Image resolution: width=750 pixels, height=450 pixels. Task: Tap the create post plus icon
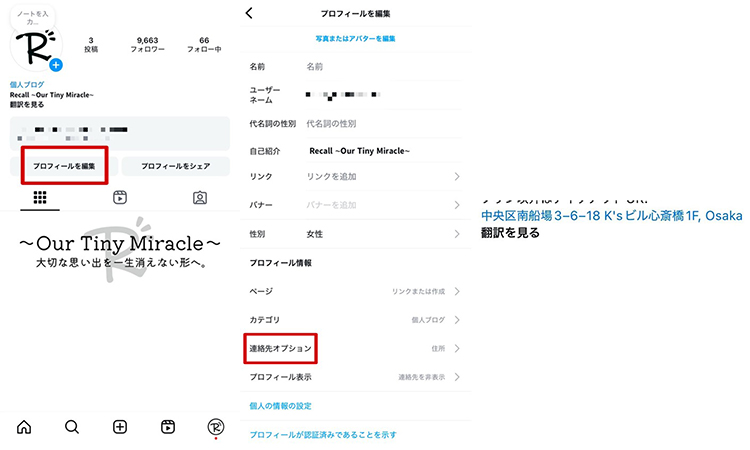click(x=120, y=427)
